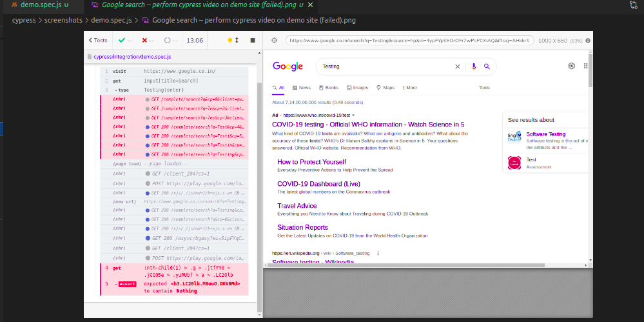Viewport: 644px width, 322px height.
Task: Click the image file icon in the failed.png tab
Action: coord(95,5)
